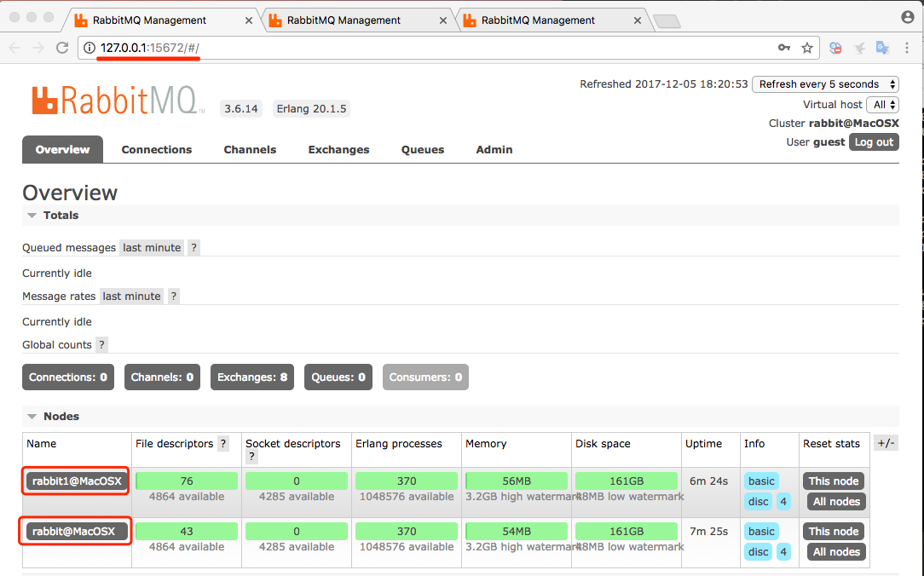Click the File descriptors bar showing 76
This screenshot has height=576, width=924.
point(186,481)
